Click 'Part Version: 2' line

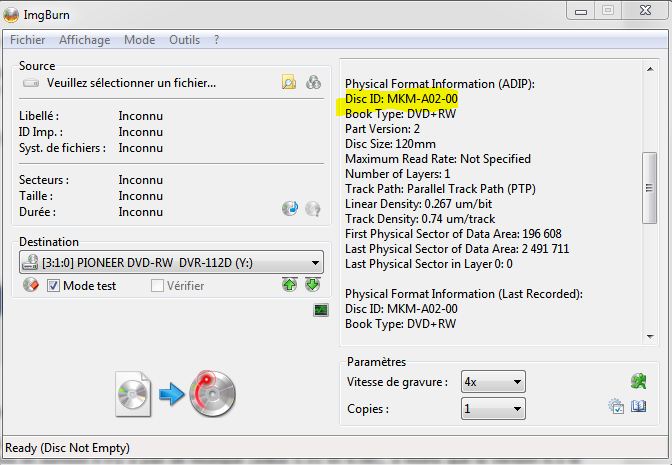[382, 129]
